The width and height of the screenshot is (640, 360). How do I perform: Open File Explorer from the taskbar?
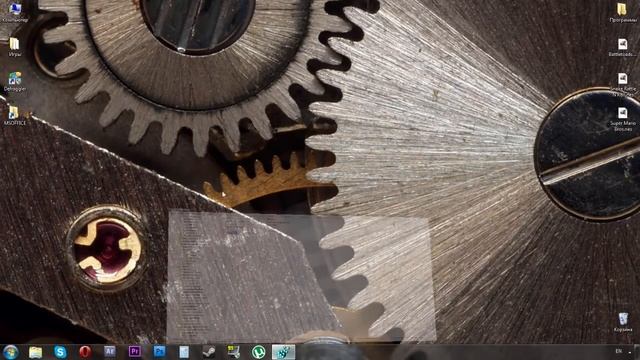point(36,352)
